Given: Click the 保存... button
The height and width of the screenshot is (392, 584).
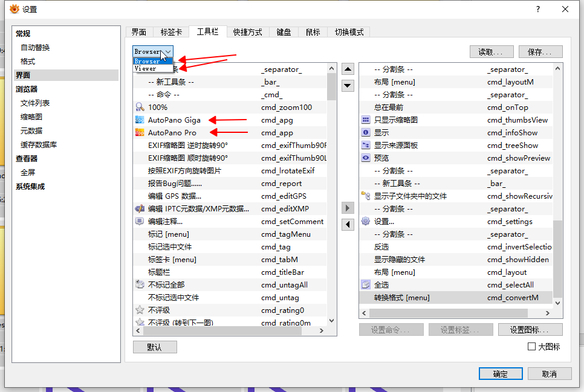Looking at the screenshot, I should click(x=540, y=52).
